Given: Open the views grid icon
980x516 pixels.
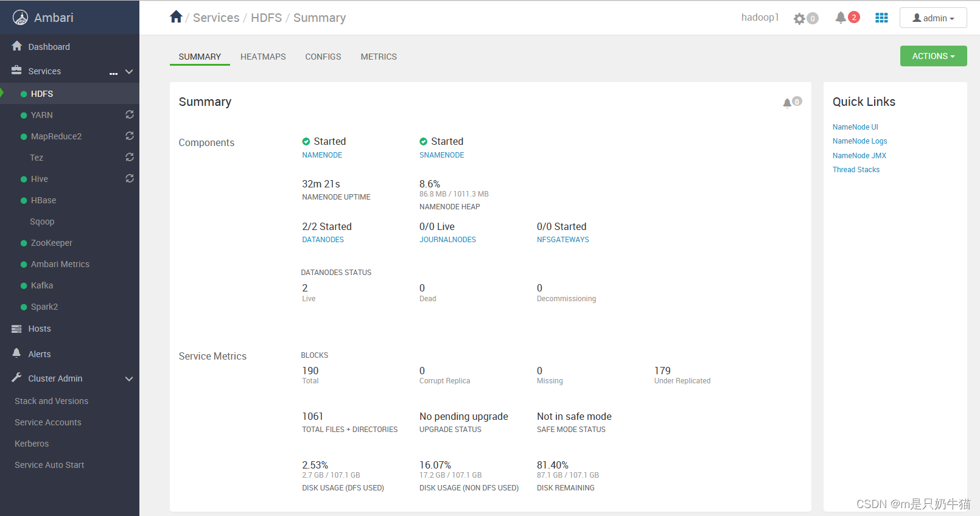Looking at the screenshot, I should pyautogui.click(x=881, y=18).
